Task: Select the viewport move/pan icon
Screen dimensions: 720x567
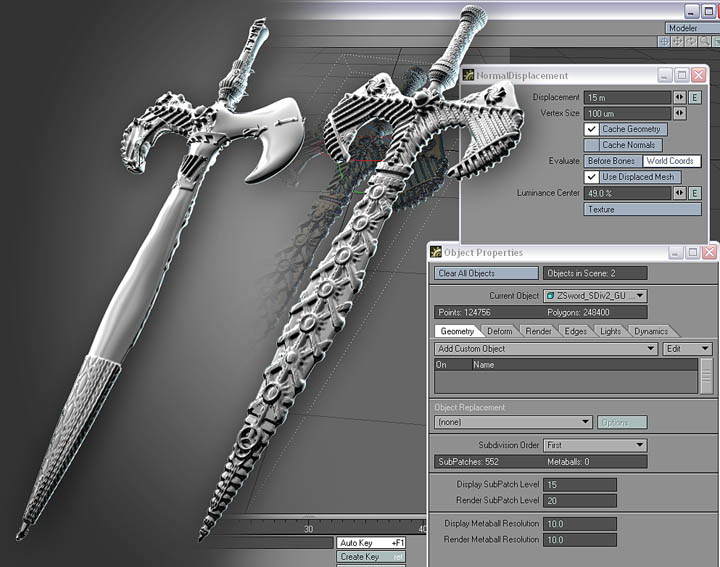Action: coord(678,41)
